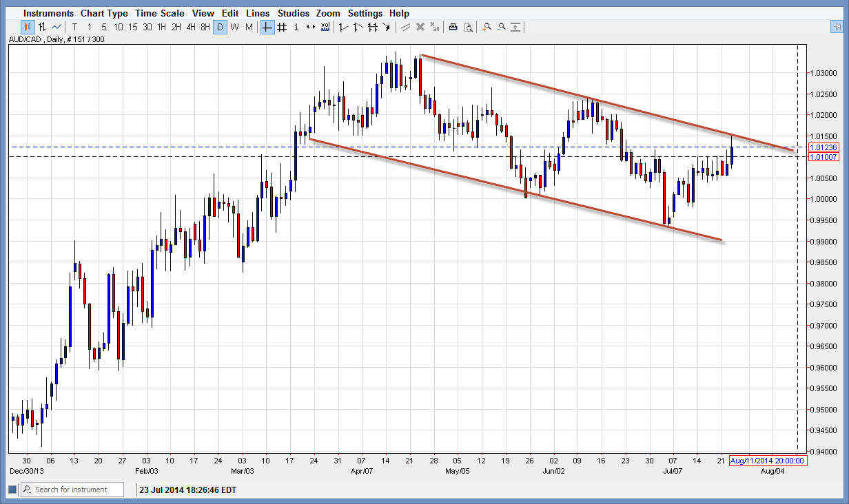Select the candlestick chart type icon
849x504 pixels.
[28, 27]
